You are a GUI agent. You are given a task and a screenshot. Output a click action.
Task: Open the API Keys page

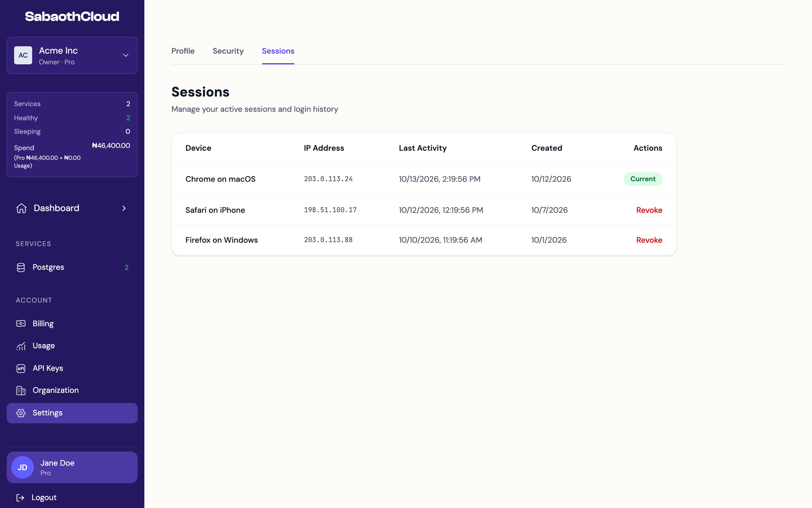(72, 369)
